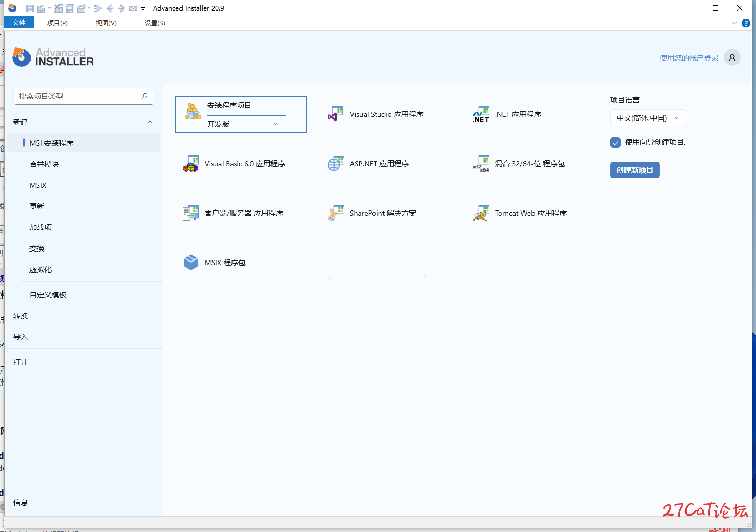Click the 使用您的帐户登录 link
Image resolution: width=756 pixels, height=532 pixels.
[689, 58]
